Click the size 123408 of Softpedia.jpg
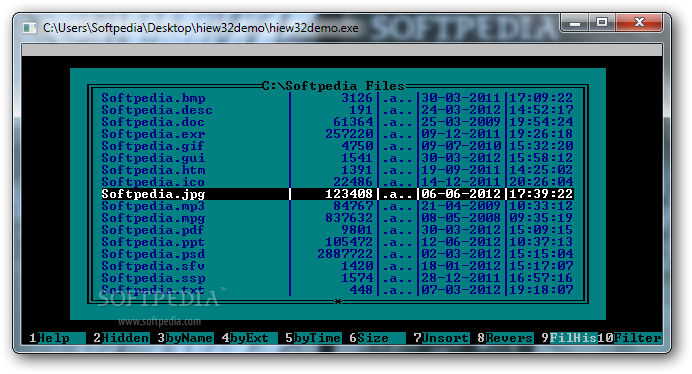 (349, 194)
